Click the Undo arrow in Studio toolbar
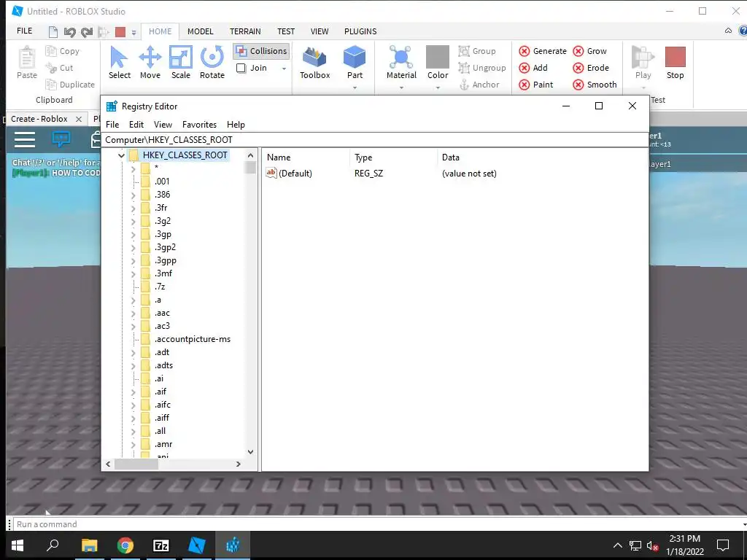This screenshot has height=560, width=747. click(x=69, y=32)
